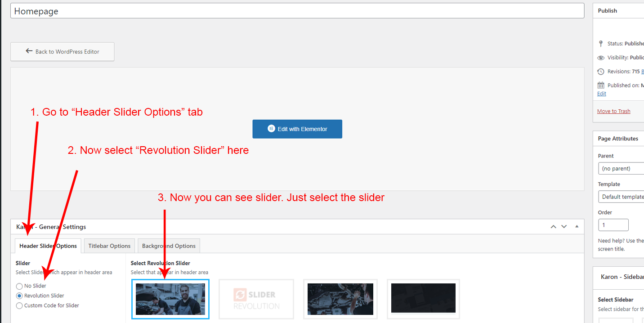
Task: Open the Header Slider Options tab
Action: [x=48, y=246]
